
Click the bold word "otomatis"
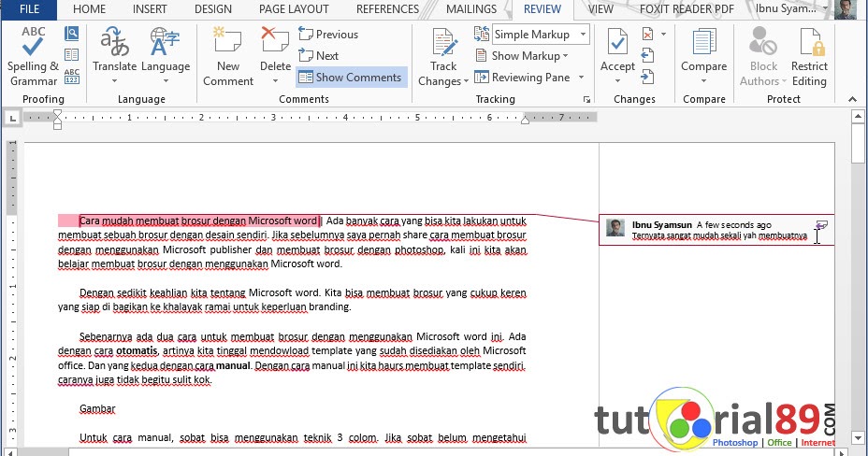point(137,351)
